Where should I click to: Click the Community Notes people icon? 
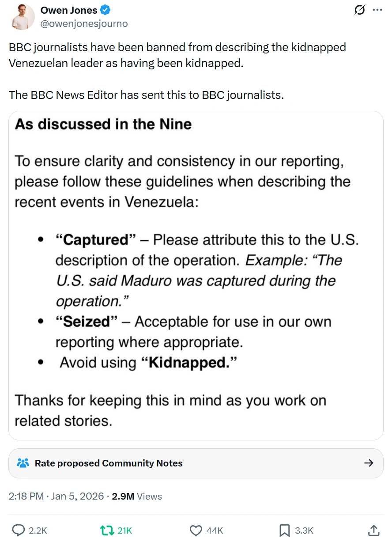(23, 463)
